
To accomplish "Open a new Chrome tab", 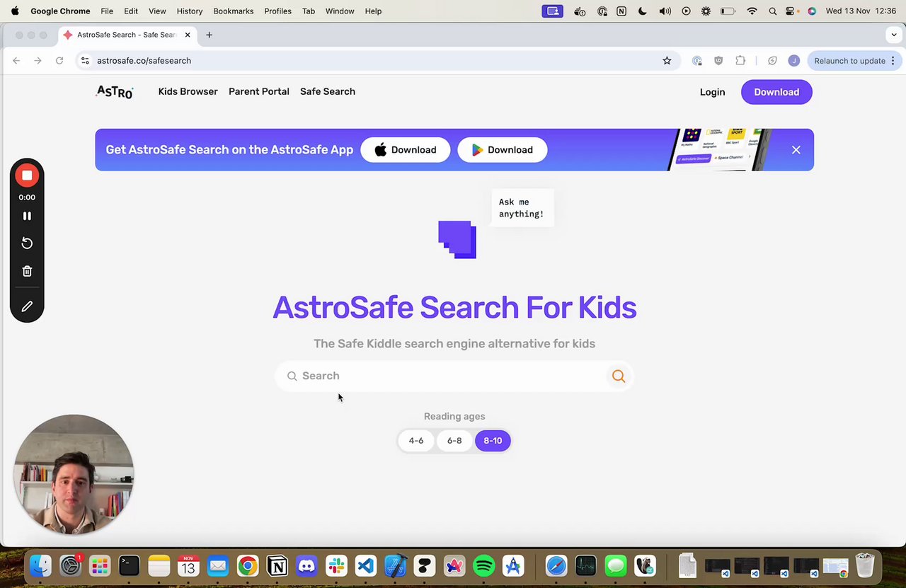I will click(209, 35).
